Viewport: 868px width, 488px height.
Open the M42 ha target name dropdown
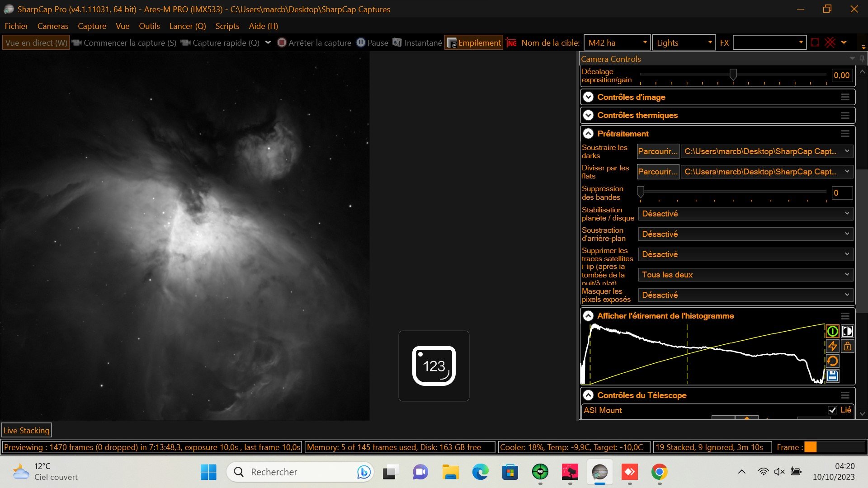645,42
